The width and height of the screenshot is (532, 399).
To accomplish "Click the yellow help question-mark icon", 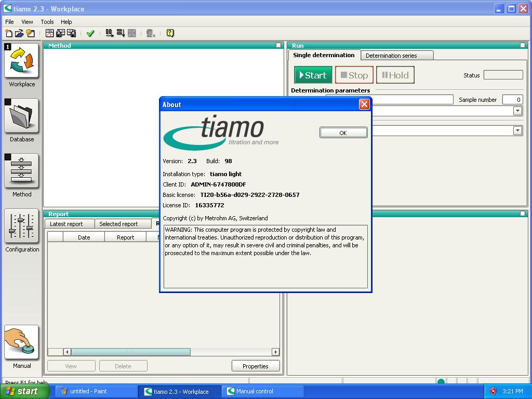I will (170, 33).
